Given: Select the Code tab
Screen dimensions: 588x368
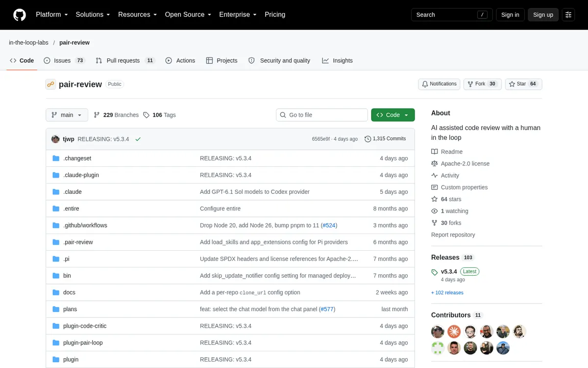Looking at the screenshot, I should pyautogui.click(x=22, y=60).
